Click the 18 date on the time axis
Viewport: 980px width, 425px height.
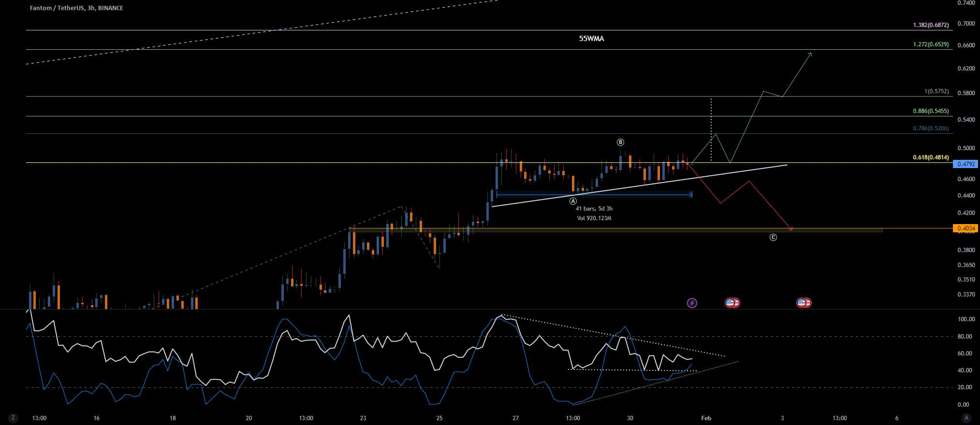(x=173, y=418)
